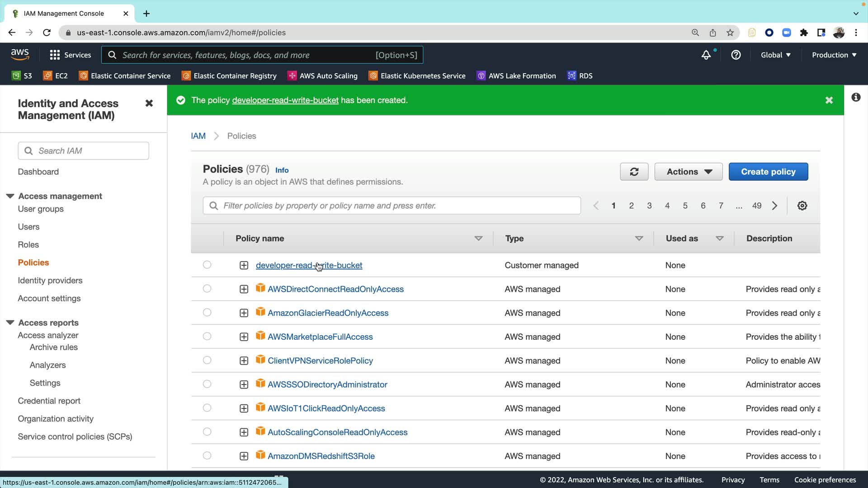Open table preferences gear icon
Viewport: 868px width, 488px height.
[802, 206]
